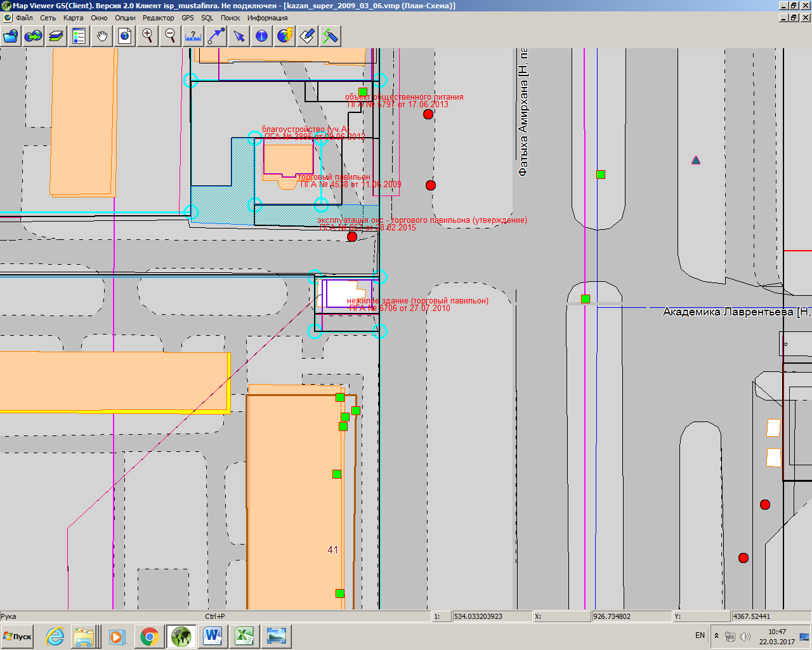Open the Карта menu
The width and height of the screenshot is (812, 650).
click(x=74, y=18)
